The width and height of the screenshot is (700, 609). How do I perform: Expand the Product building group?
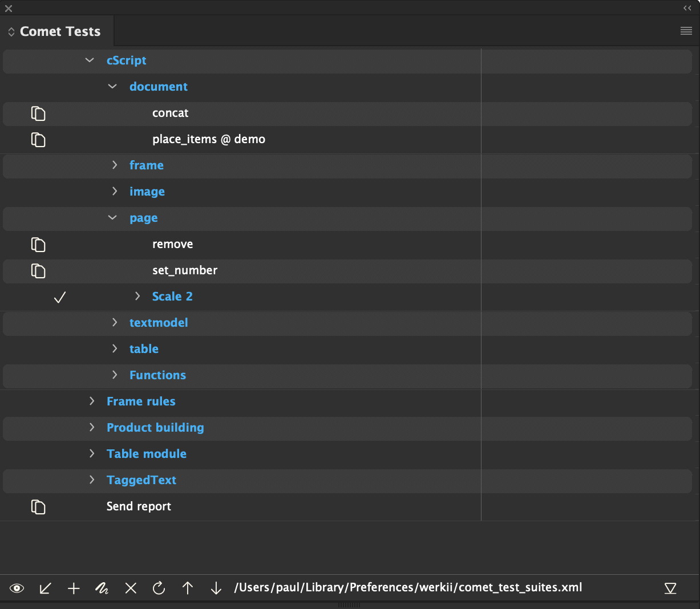coord(92,427)
